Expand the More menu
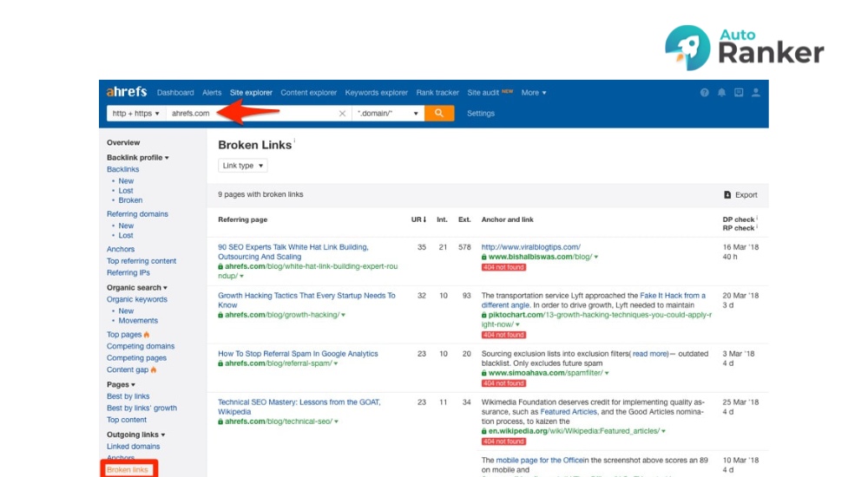The image size is (868, 477). coord(534,93)
